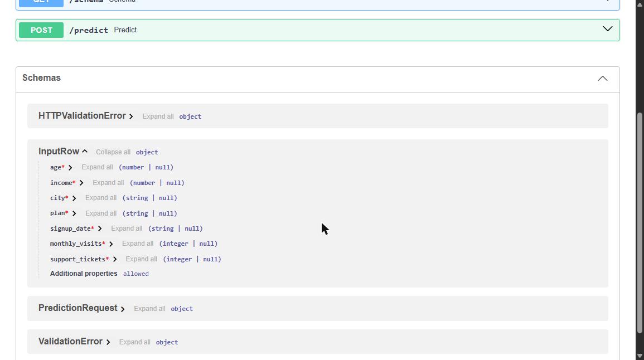Select the age property name
Image resolution: width=644 pixels, height=360 pixels.
56,168
